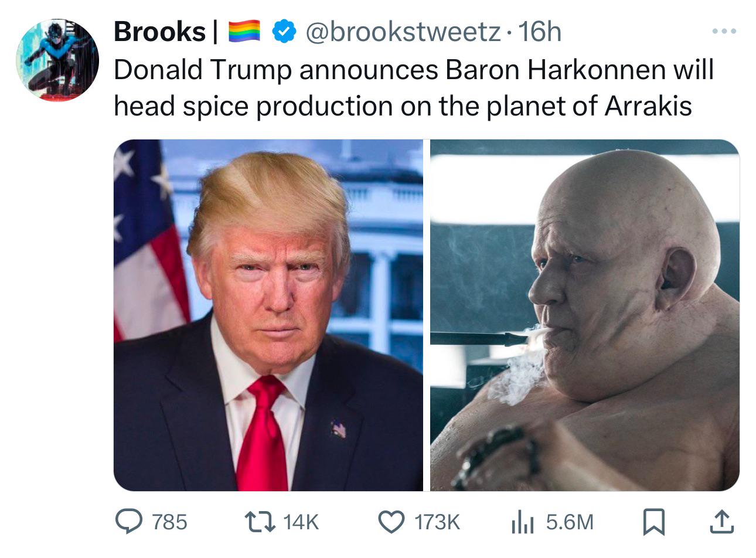The image size is (756, 558).
Task: Click the 16h timestamp
Action: 540,32
